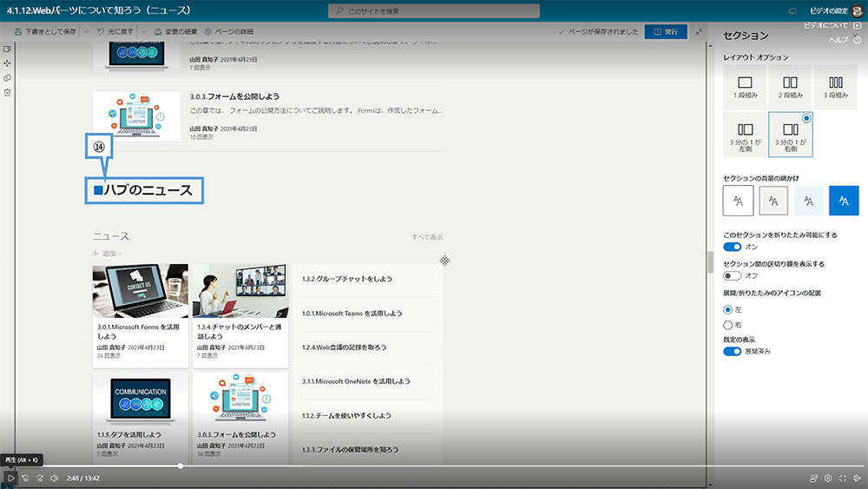The image size is (868, 489).
Task: Choose pale blue section background swatch
Action: click(809, 201)
